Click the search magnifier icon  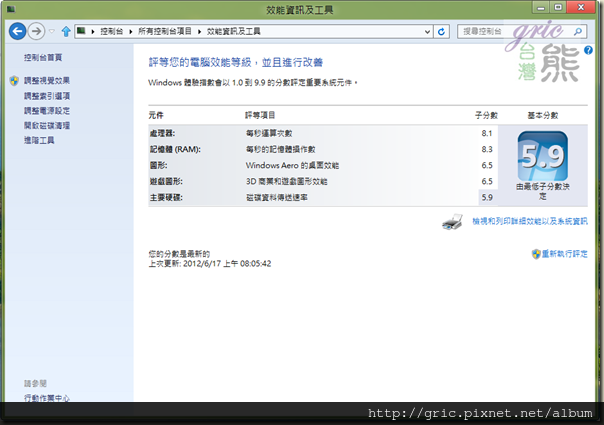coord(577,32)
